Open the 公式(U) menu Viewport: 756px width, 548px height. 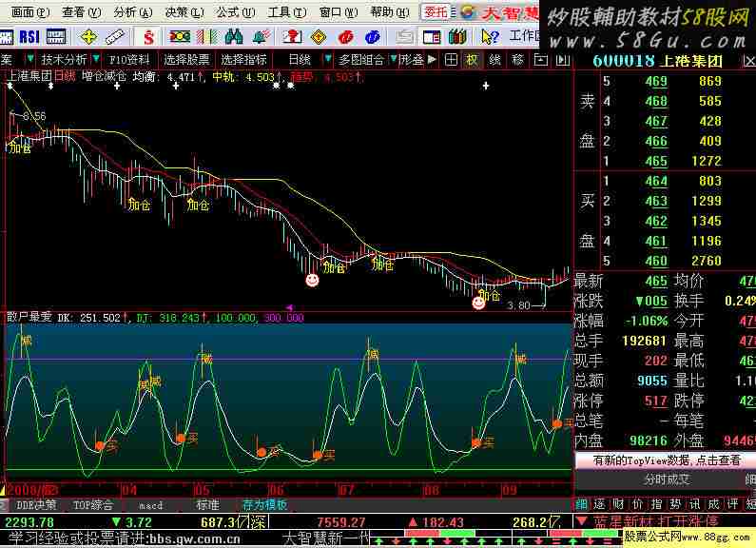235,12
